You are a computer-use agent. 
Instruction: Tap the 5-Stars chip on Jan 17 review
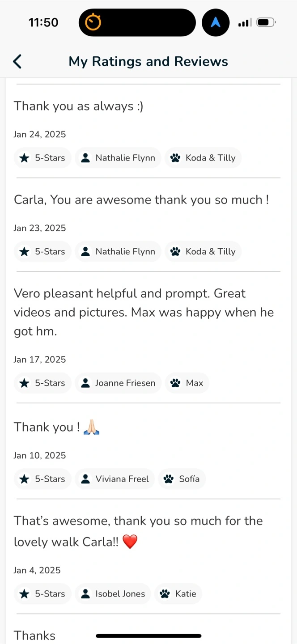pos(42,383)
